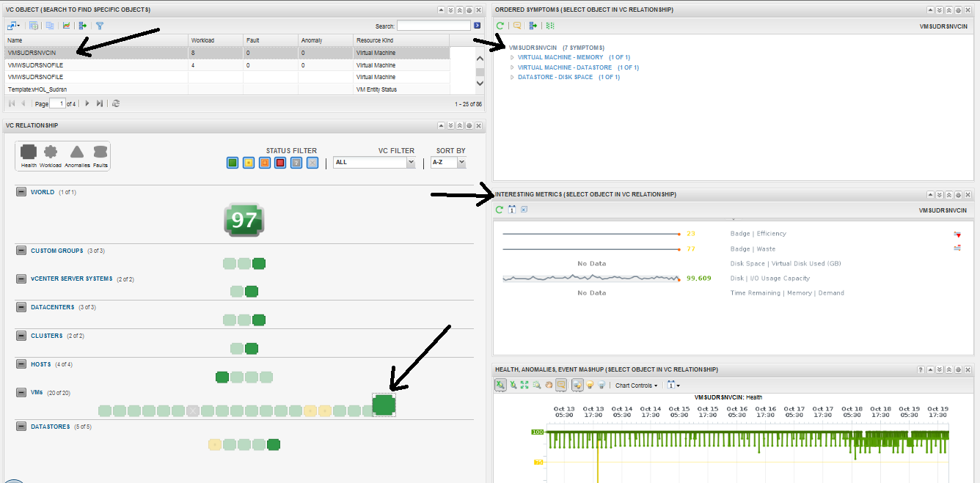Image resolution: width=980 pixels, height=483 pixels.
Task: Expand Virtual Machine - Memory symptom node
Action: [512, 57]
